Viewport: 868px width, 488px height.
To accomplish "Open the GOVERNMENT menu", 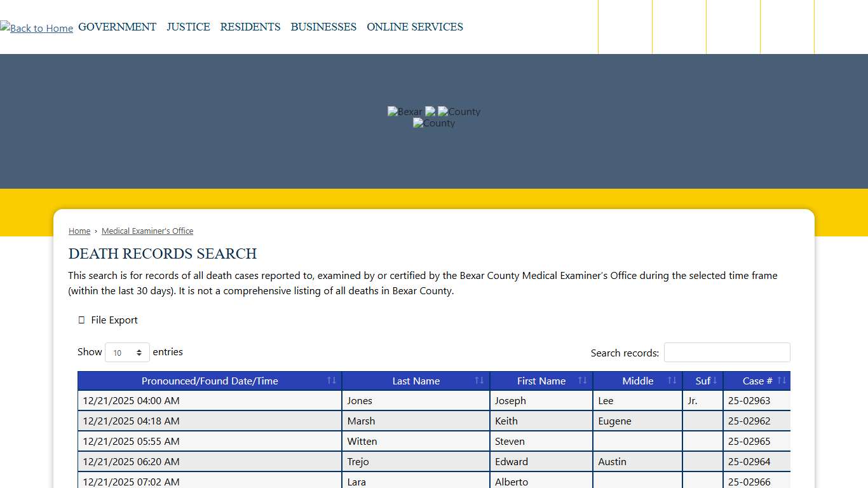I will click(x=117, y=27).
